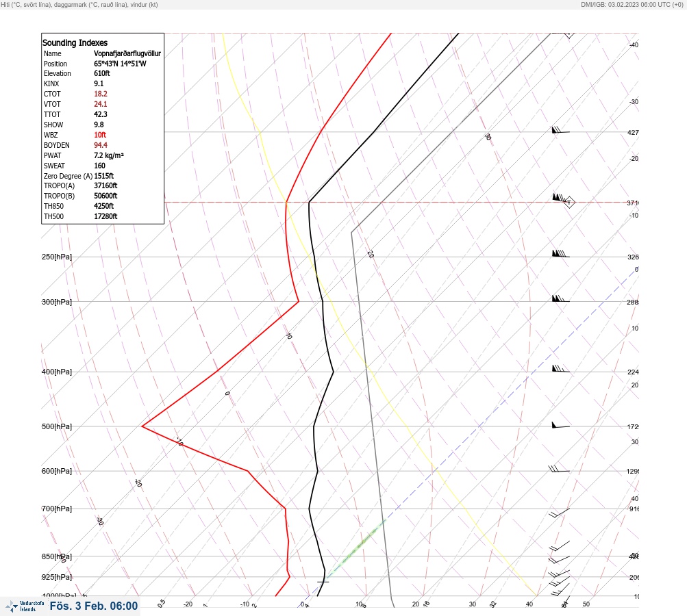Screen dimensions: 687x616
Task: Click the wind barb beside the 427 height label
Action: click(x=561, y=130)
